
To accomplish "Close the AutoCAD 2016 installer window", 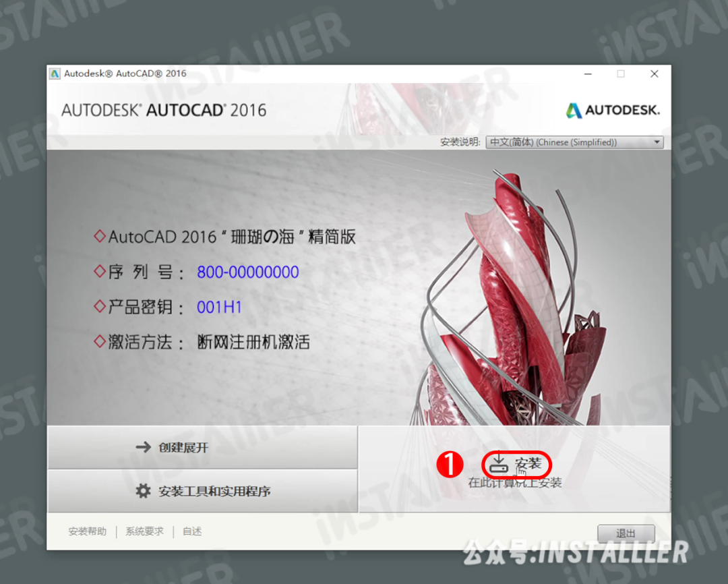I will click(654, 74).
